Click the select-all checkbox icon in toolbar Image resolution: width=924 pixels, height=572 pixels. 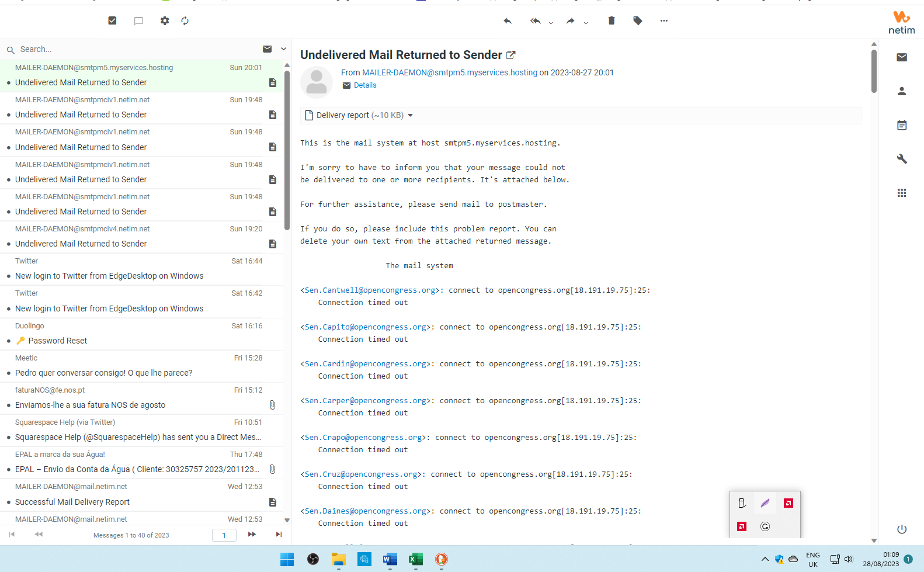[113, 21]
